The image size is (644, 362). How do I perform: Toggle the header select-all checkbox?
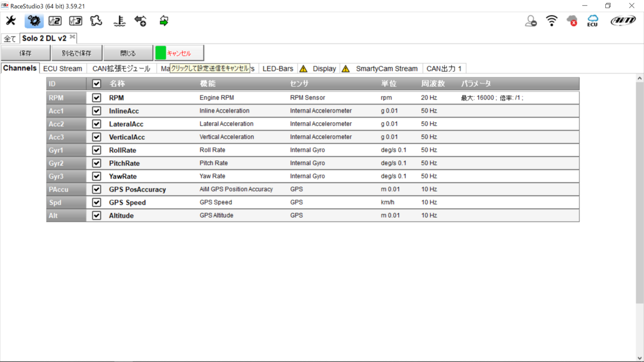[97, 84]
